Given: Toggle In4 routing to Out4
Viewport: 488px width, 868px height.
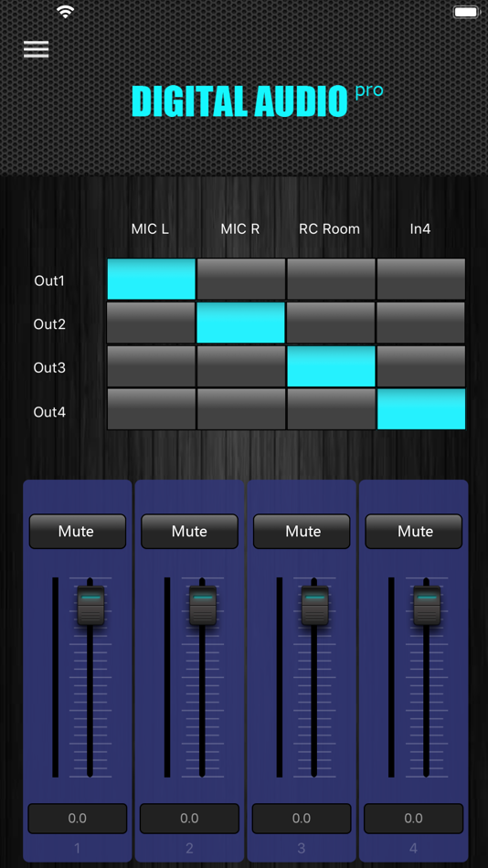Looking at the screenshot, I should click(421, 409).
